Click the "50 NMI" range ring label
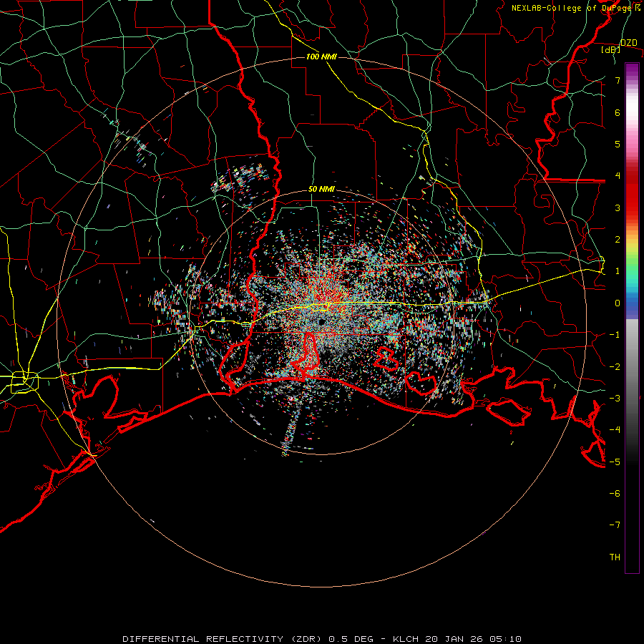The width and height of the screenshot is (644, 644). click(x=321, y=190)
